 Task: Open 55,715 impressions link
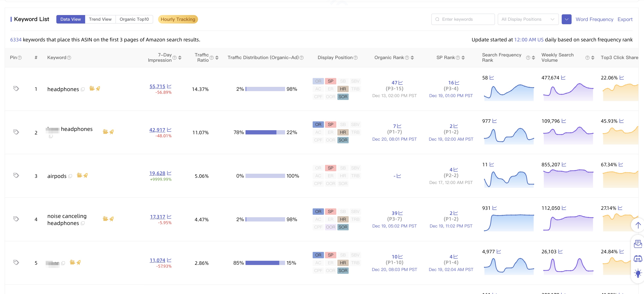coord(157,86)
